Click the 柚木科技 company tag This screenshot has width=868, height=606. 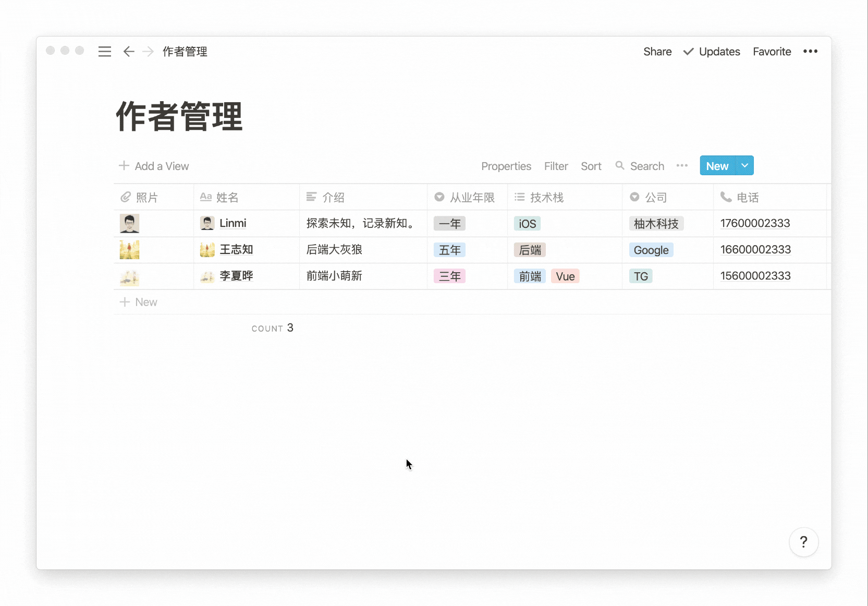tap(656, 224)
